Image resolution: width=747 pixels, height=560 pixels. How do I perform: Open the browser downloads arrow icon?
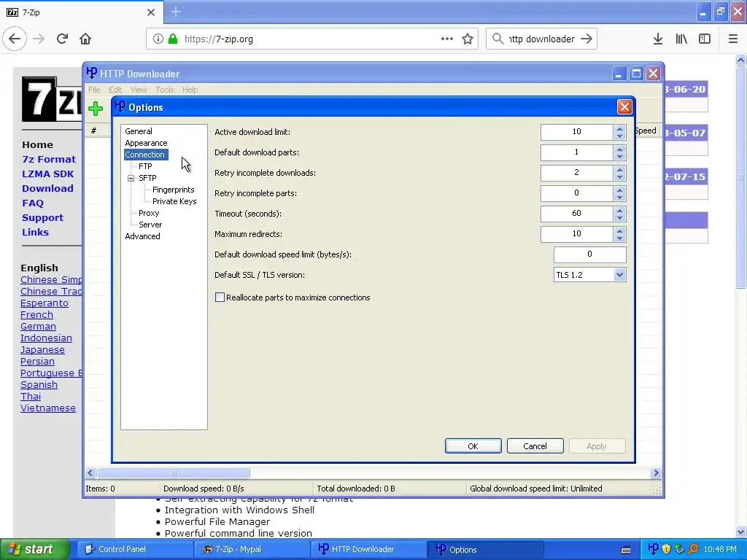658,39
